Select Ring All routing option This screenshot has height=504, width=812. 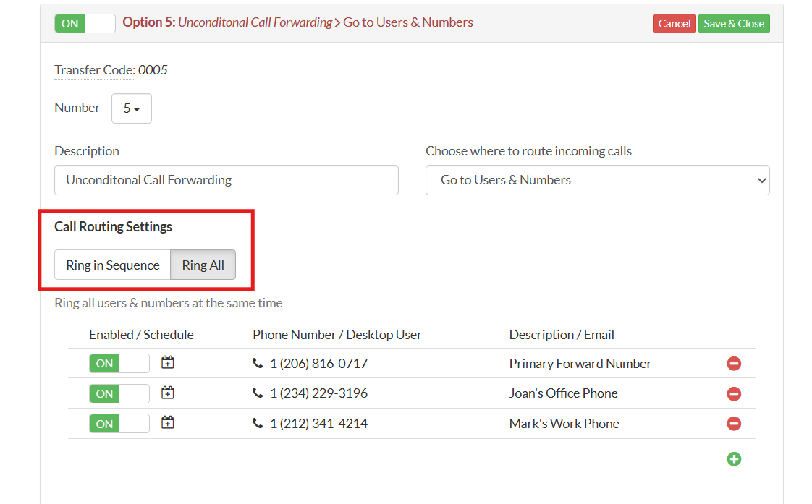203,265
